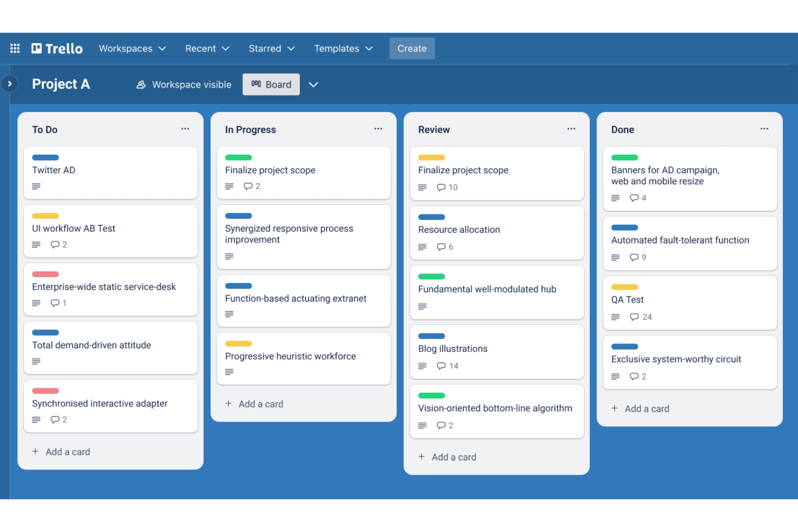Open the Workspaces dropdown

tap(132, 48)
